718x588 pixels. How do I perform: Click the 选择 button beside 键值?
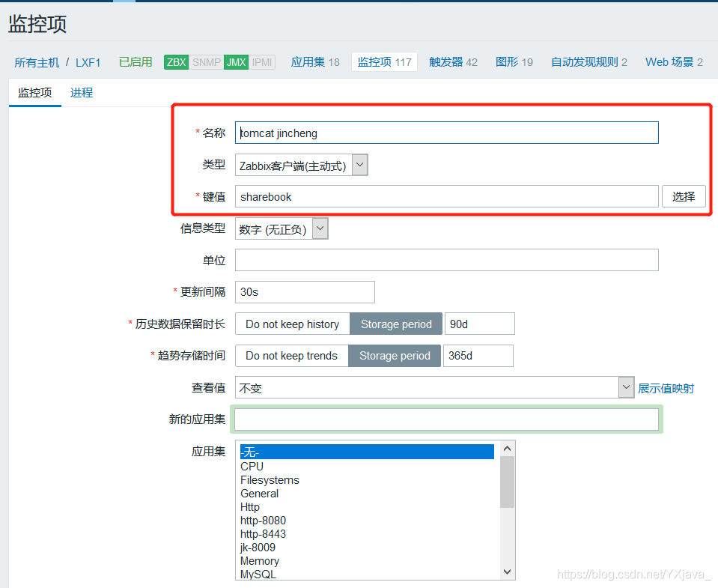(684, 196)
